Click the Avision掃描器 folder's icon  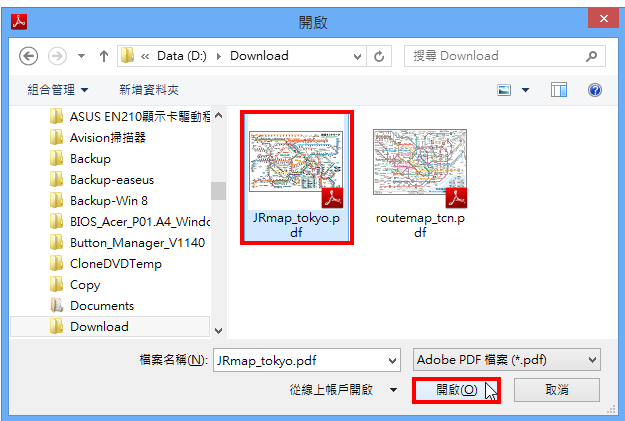[x=56, y=137]
